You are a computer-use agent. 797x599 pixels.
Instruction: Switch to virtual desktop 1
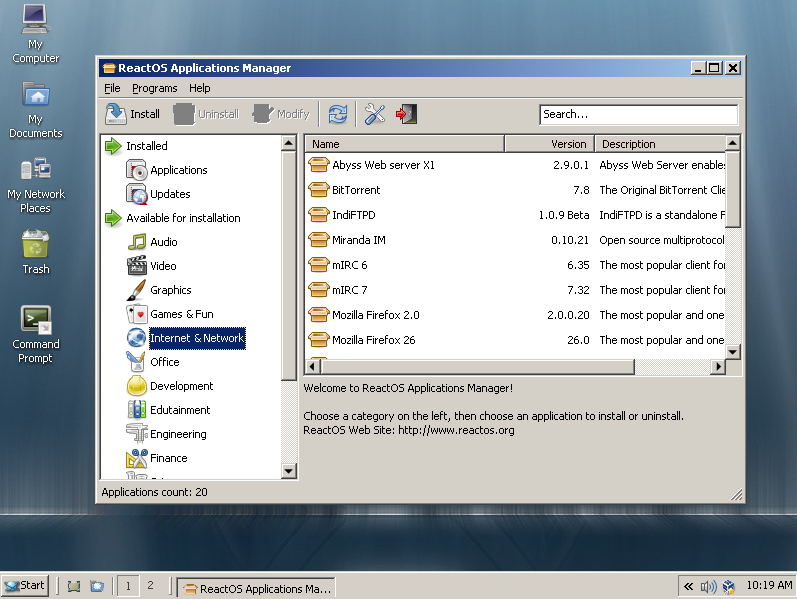(x=128, y=586)
